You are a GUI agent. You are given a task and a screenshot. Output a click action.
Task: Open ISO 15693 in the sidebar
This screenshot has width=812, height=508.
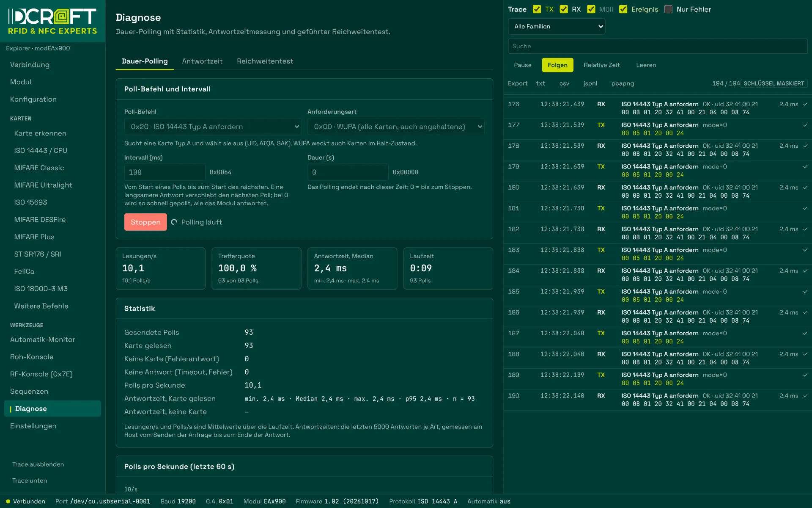[x=52, y=202]
